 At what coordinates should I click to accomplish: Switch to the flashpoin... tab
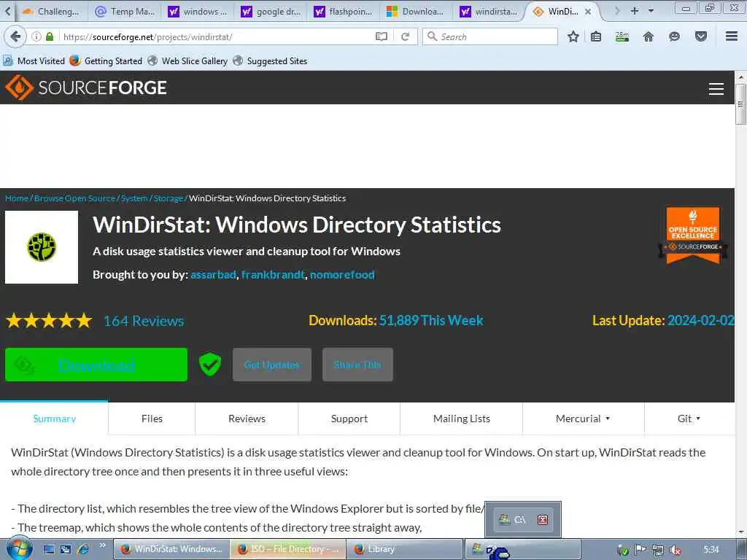click(x=344, y=12)
